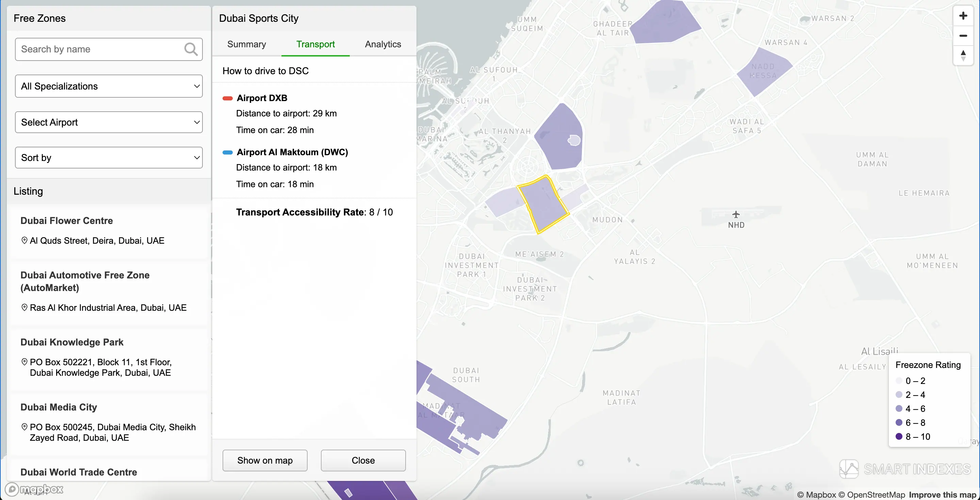Open the All Specializations dropdown
Screen dimensions: 980x500
click(x=109, y=86)
